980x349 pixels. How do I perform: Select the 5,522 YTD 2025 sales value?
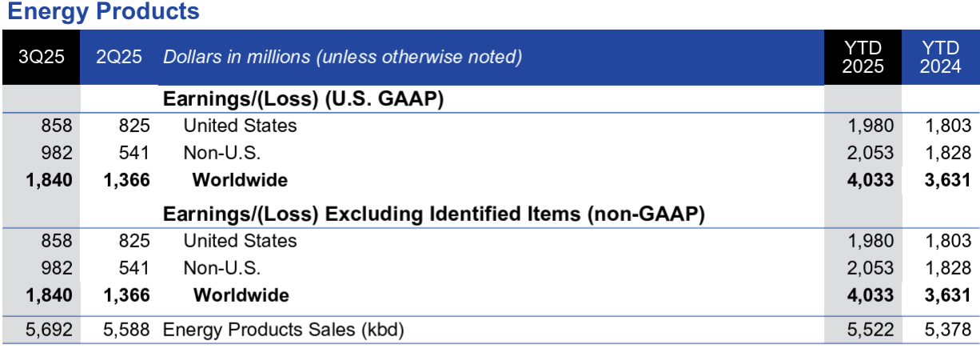(x=871, y=330)
